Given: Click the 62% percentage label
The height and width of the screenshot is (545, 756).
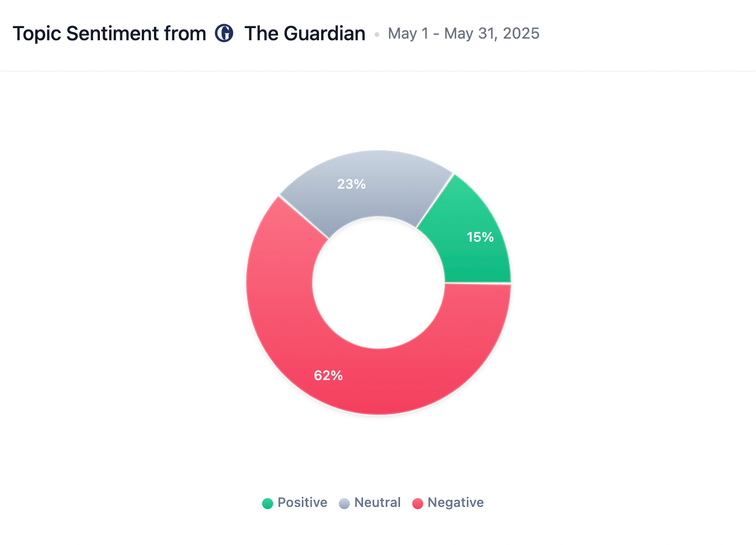Looking at the screenshot, I should [x=328, y=376].
